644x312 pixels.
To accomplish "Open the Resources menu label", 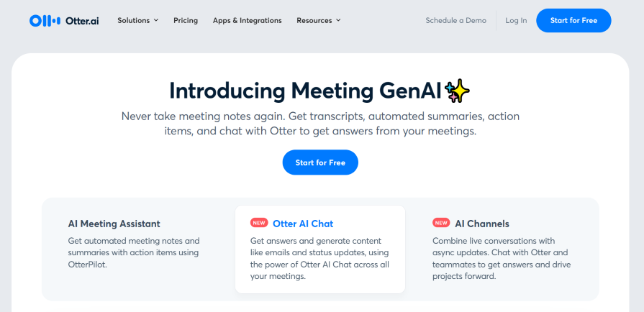I will 314,21.
